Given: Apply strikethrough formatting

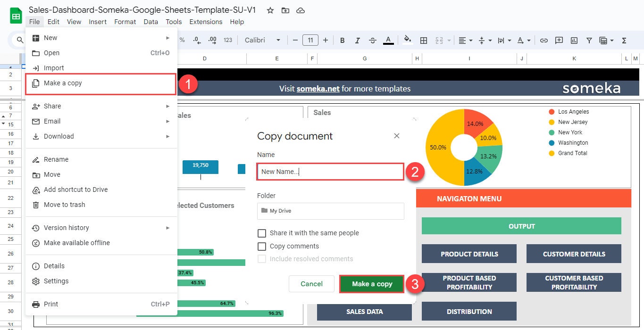Looking at the screenshot, I should 372,40.
